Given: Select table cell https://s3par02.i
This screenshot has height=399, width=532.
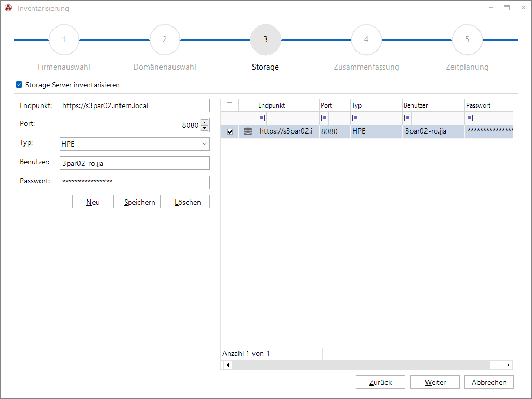Looking at the screenshot, I should click(288, 131).
